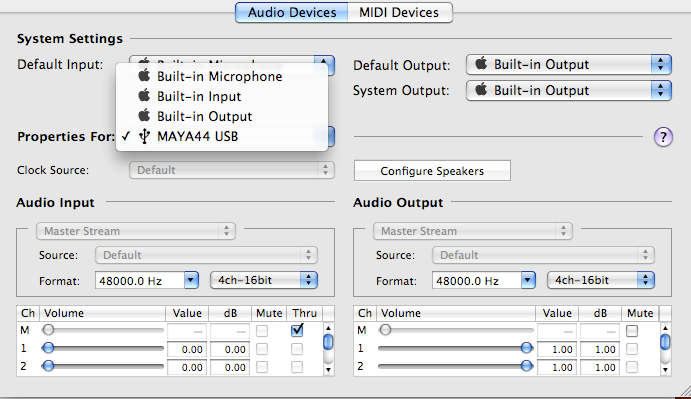The height and width of the screenshot is (399, 691).
Task: Open help with the question mark button
Action: pos(663,137)
